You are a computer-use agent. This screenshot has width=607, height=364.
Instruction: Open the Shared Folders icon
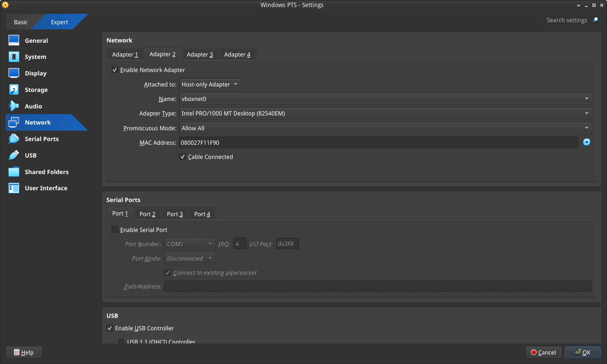tap(14, 172)
